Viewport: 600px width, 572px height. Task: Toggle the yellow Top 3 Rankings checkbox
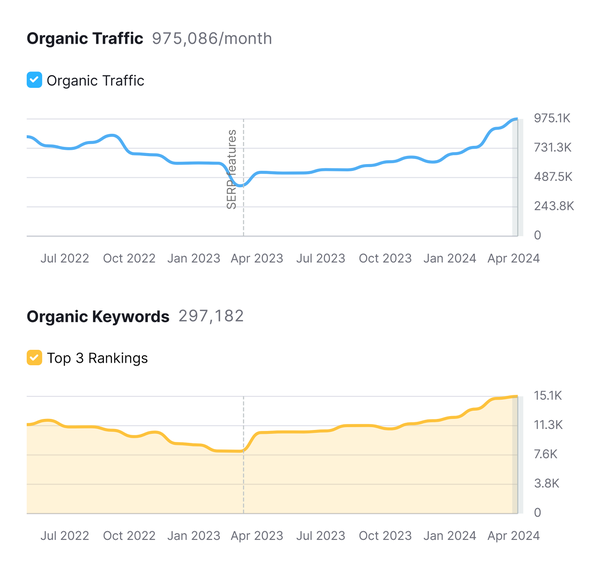click(34, 357)
